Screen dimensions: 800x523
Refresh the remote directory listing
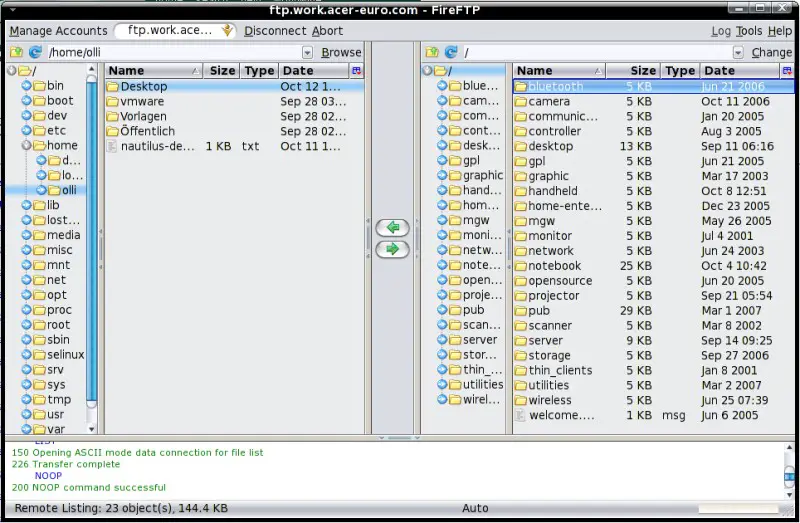pyautogui.click(x=451, y=52)
